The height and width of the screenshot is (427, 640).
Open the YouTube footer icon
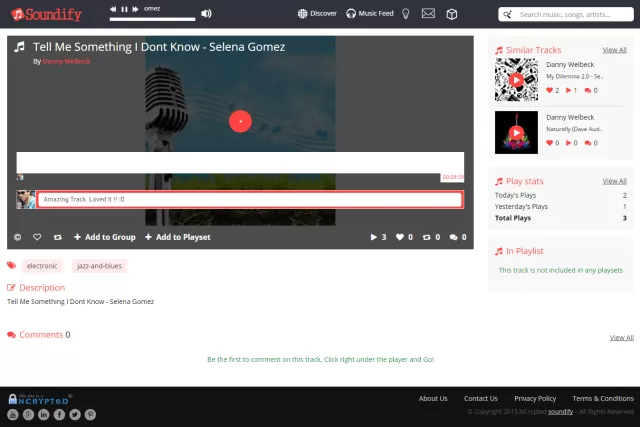(x=13, y=415)
